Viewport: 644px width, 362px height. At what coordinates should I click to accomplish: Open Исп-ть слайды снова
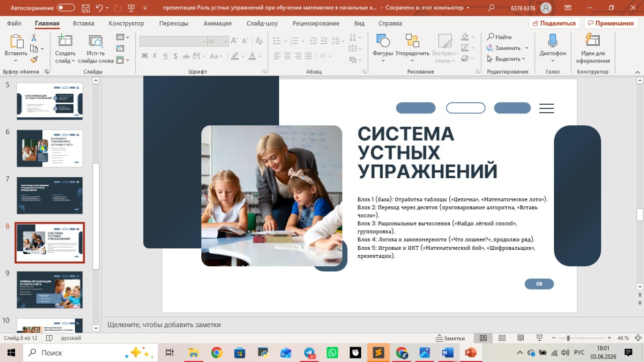(95, 49)
